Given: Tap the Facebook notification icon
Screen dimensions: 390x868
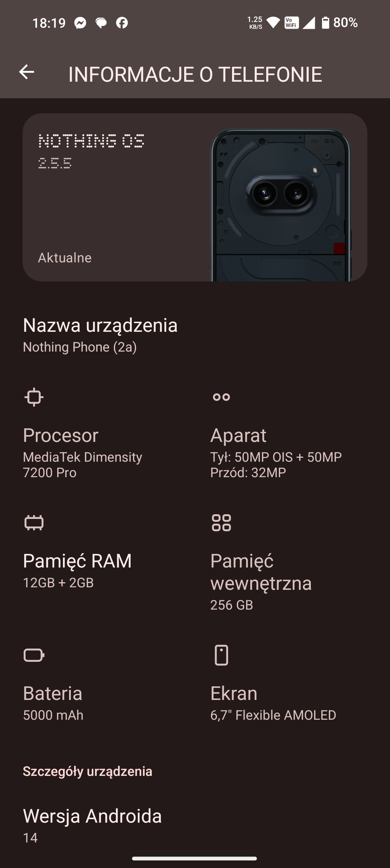Looking at the screenshot, I should pyautogui.click(x=122, y=23).
